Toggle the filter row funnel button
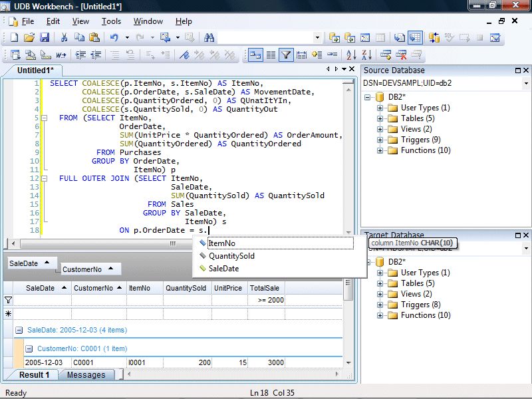Viewport: 532px width, 399px height. click(x=285, y=55)
